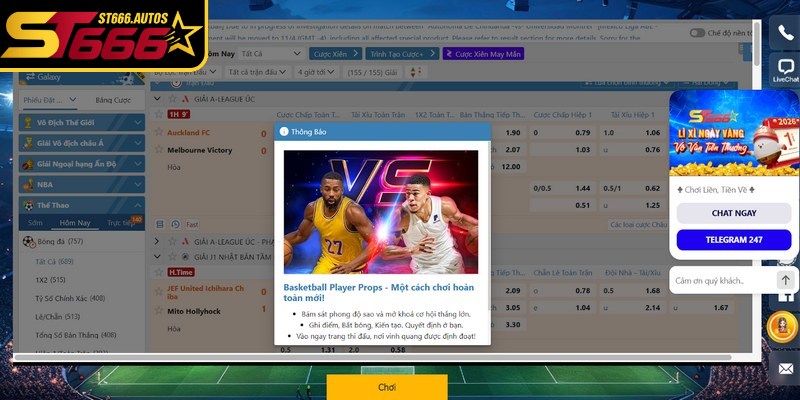This screenshot has height=400, width=800.
Task: Open the Tất Cả dropdown
Action: (x=271, y=54)
